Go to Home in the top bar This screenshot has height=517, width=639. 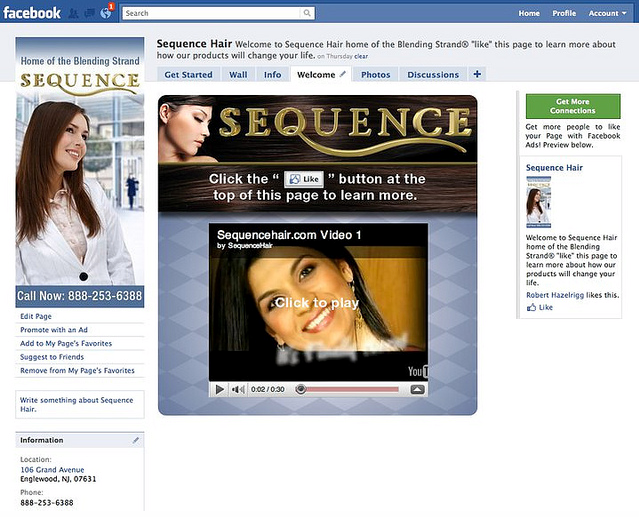coord(529,13)
